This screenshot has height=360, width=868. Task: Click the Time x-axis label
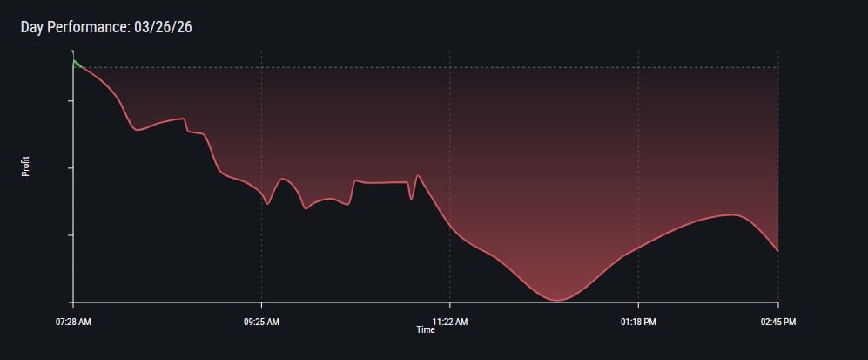coord(425,330)
